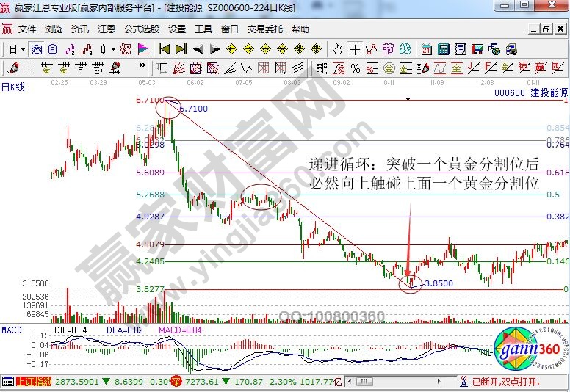570x392 pixels.
Task: Click the 上证指数 status bar label
Action: point(32,382)
